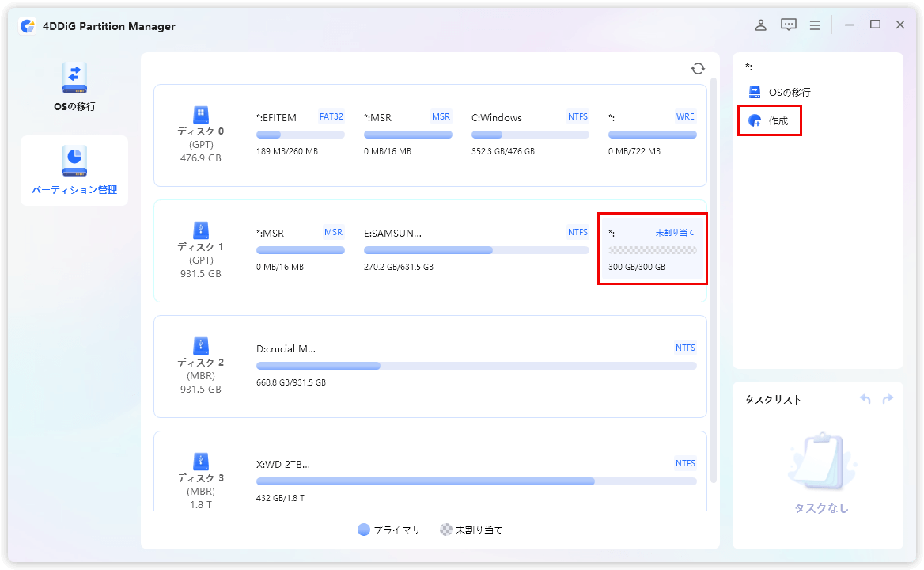Click the 4DDiG Partition Manager logo
924x570 pixels.
point(27,26)
